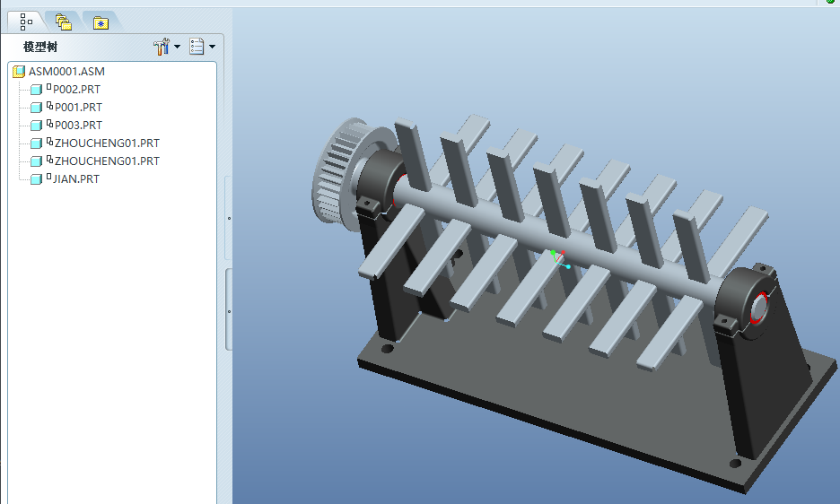Select JIAN.PRT in the model tree
840x504 pixels.
(76, 178)
